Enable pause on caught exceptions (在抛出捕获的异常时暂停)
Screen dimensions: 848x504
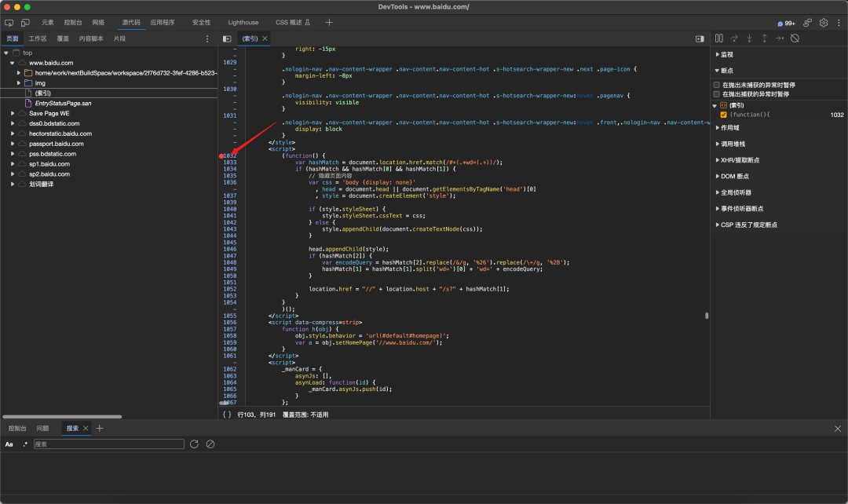click(x=716, y=93)
